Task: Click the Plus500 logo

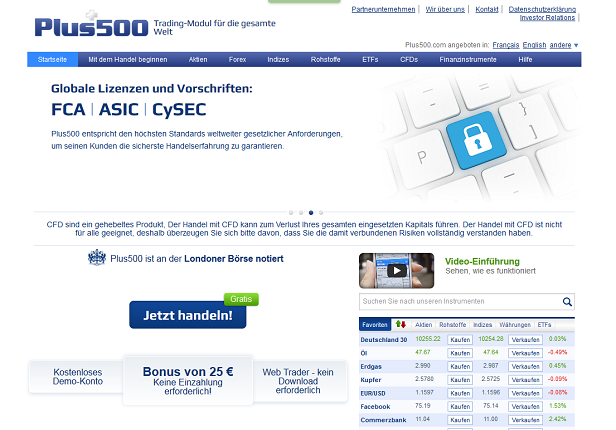Action: tap(91, 25)
